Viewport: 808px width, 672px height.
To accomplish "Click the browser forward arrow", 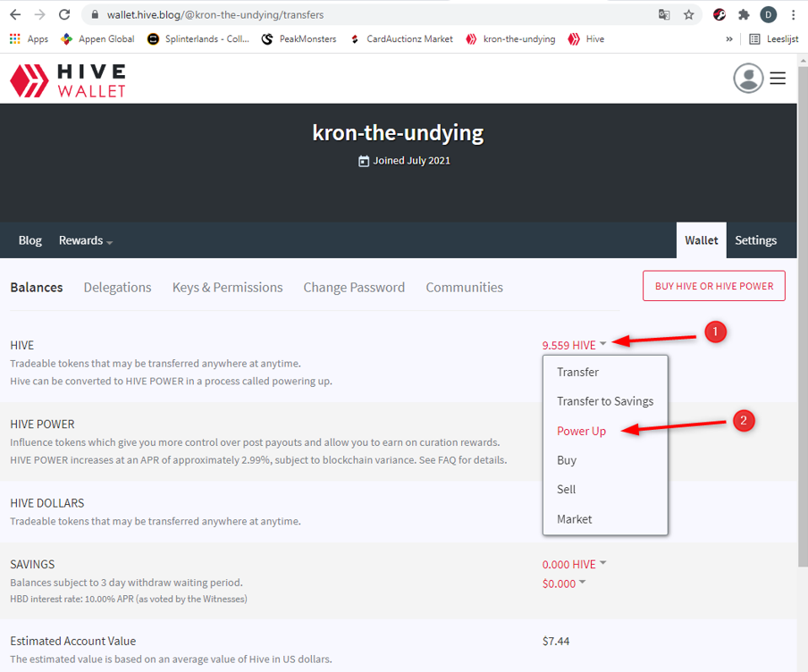I will 39,14.
